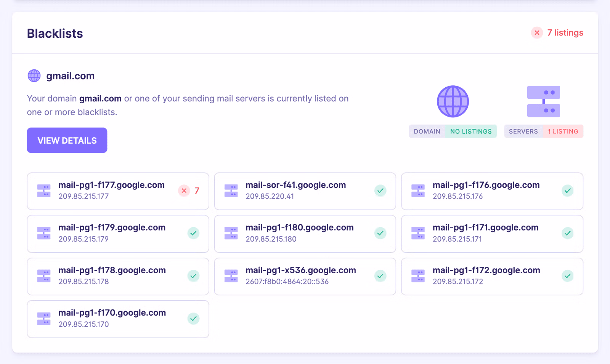Click the NO LISTINGS green badge
The image size is (610, 364).
(x=471, y=131)
